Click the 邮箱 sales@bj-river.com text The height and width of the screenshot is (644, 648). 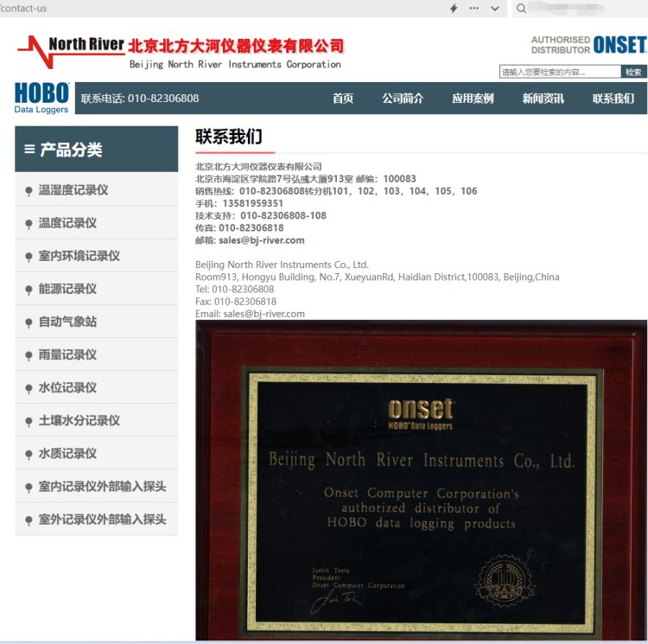tap(250, 240)
